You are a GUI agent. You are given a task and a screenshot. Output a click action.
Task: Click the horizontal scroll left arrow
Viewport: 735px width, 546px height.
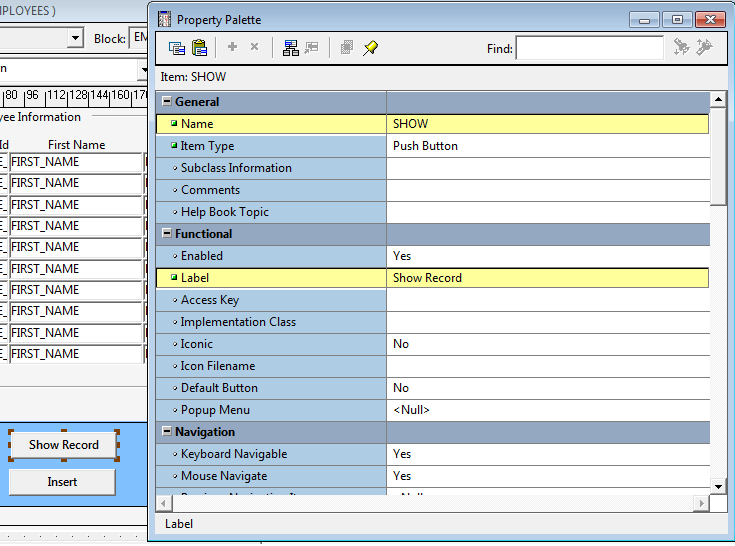click(164, 504)
